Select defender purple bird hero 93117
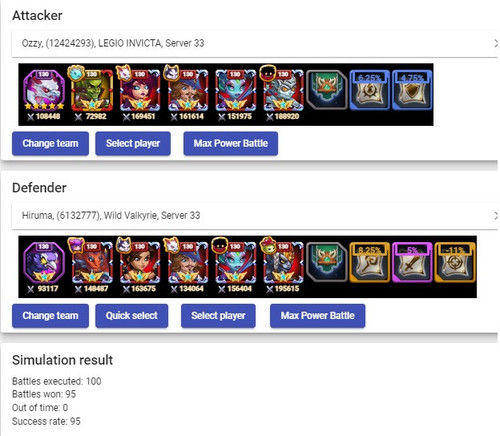Screen dimensions: 500x436 (44, 267)
